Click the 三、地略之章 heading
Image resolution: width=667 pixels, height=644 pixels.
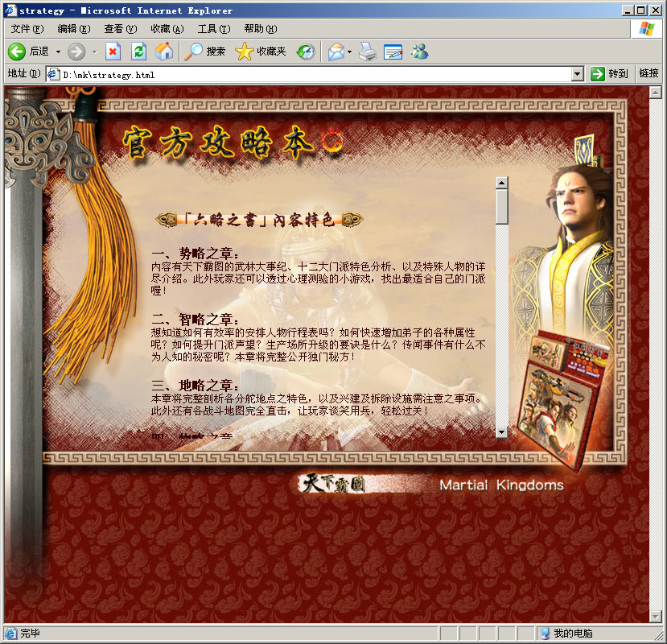[x=195, y=386]
